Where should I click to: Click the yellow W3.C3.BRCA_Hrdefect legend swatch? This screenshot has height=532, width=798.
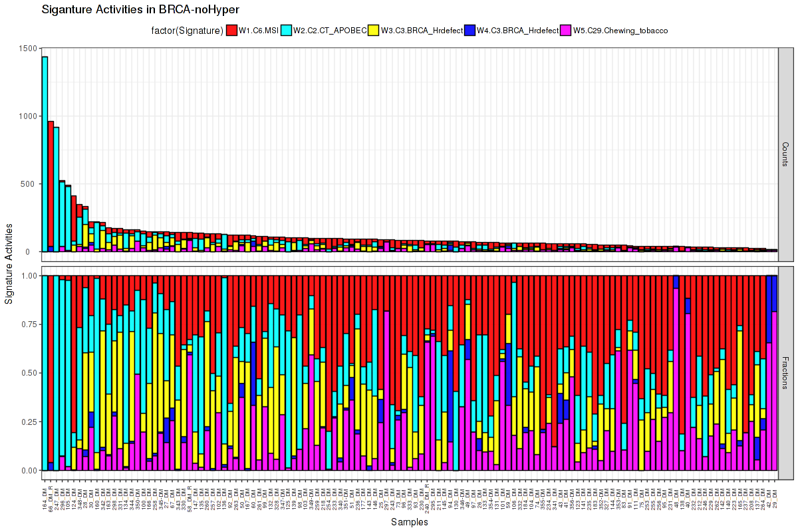[374, 31]
